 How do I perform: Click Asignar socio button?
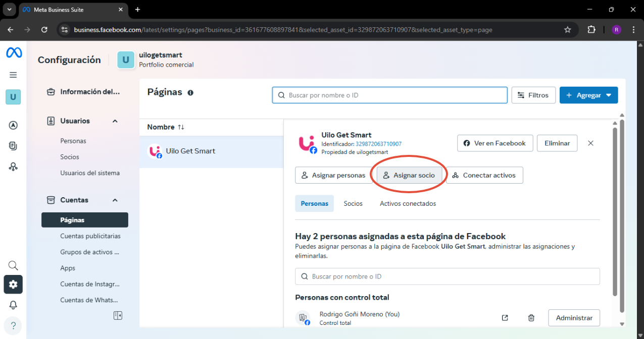tap(409, 175)
